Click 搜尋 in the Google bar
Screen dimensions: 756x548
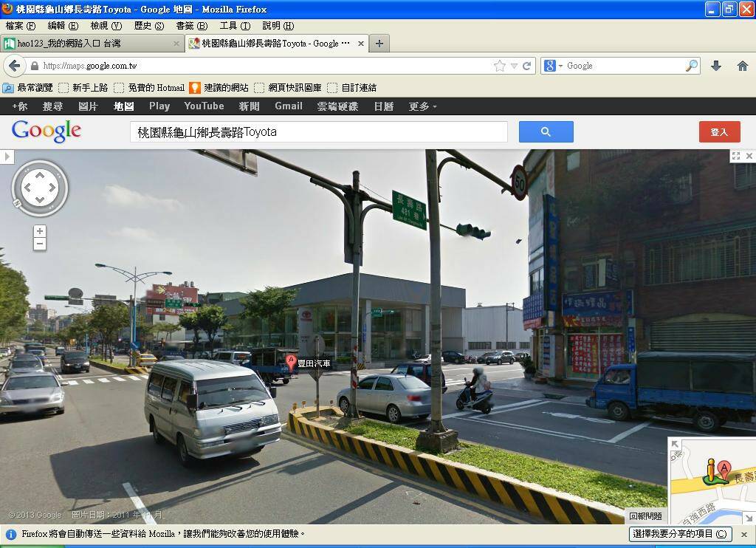coord(52,106)
